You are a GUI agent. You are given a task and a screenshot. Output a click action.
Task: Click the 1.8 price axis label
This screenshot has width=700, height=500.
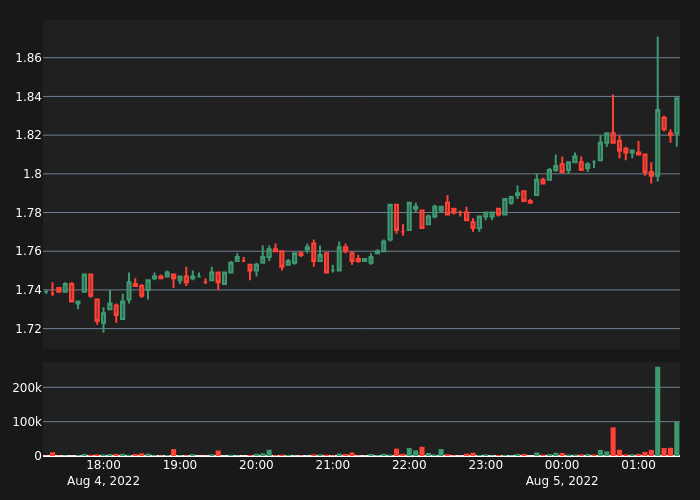[32, 174]
